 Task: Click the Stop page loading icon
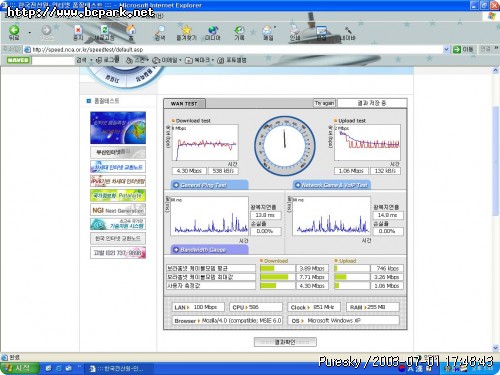pyautogui.click(x=78, y=30)
